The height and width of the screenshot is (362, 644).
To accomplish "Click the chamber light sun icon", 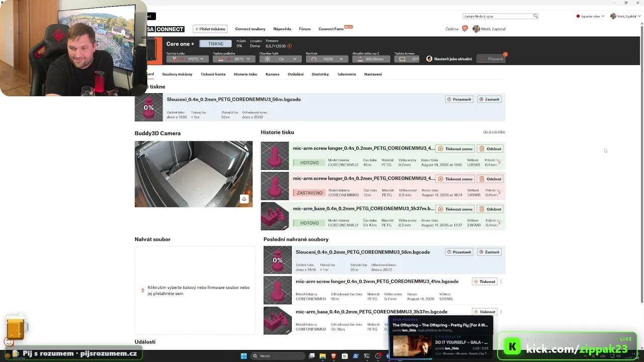I will pyautogui.click(x=267, y=59).
